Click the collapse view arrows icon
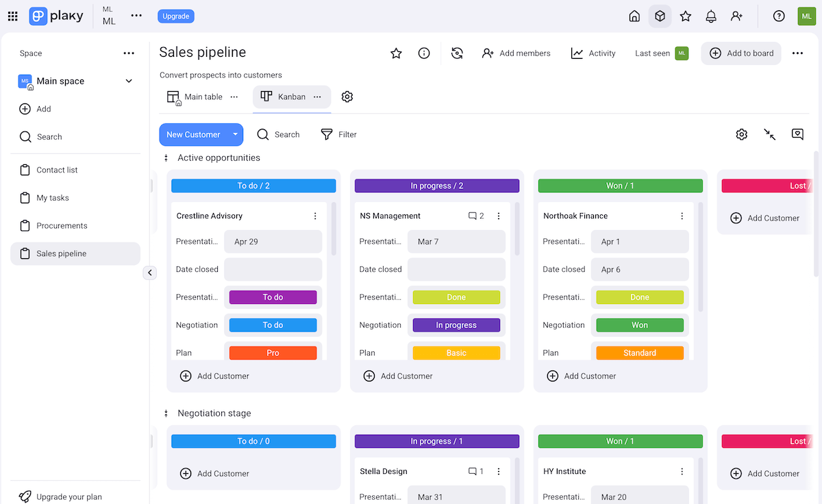Viewport: 822px width, 504px height. coord(770,134)
